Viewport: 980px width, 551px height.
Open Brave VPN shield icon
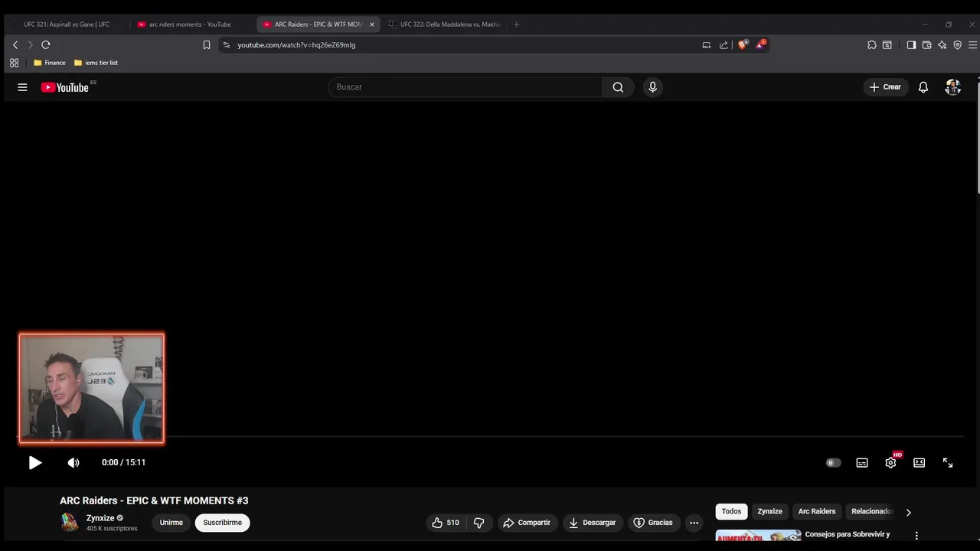coord(957,45)
